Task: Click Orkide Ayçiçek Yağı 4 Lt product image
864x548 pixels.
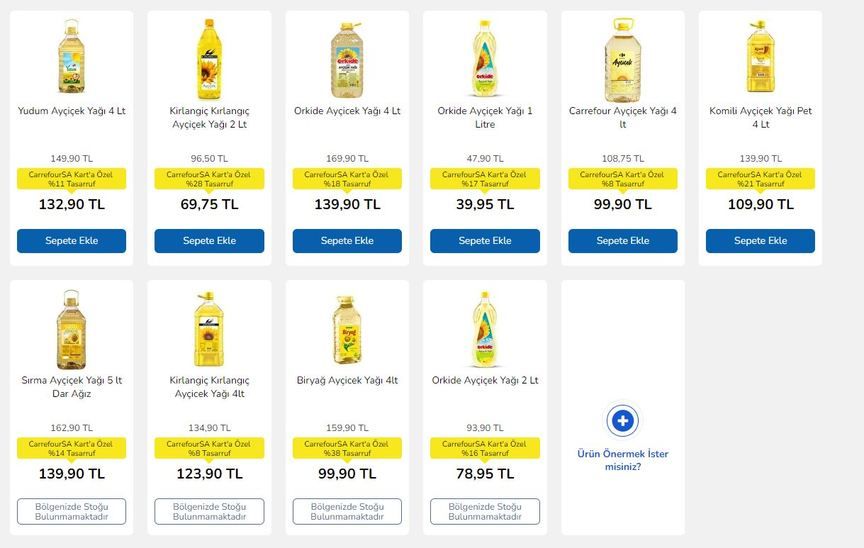Action: pos(347,58)
